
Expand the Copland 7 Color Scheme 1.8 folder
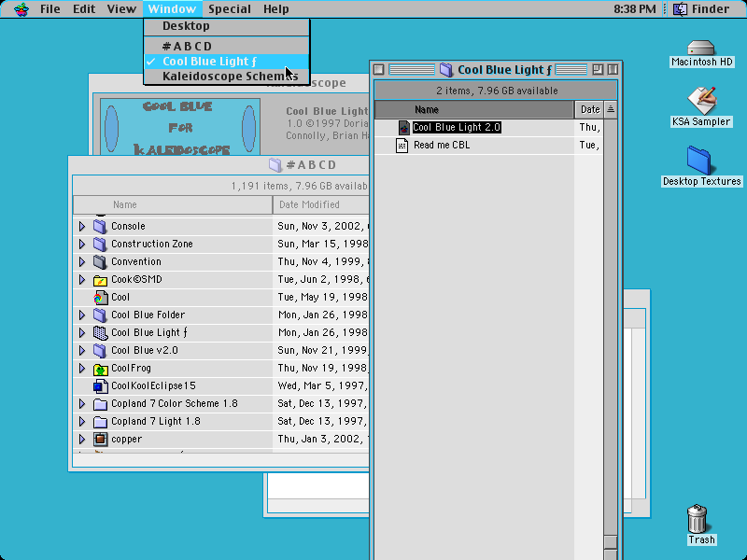click(x=82, y=404)
